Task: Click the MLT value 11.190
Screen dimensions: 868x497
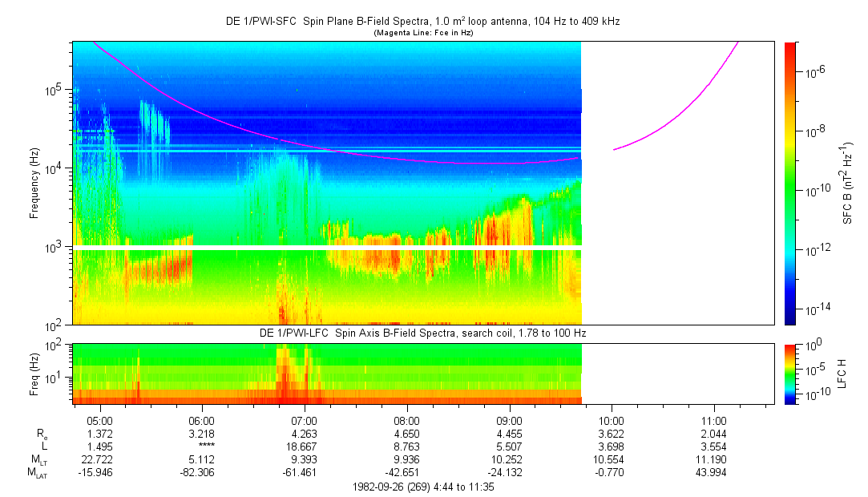Action: coord(714,459)
